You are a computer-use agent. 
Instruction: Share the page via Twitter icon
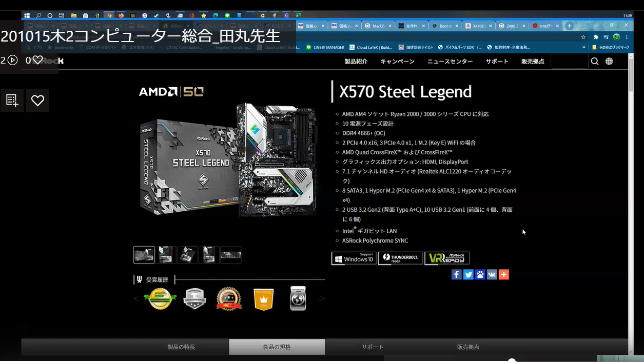468,274
